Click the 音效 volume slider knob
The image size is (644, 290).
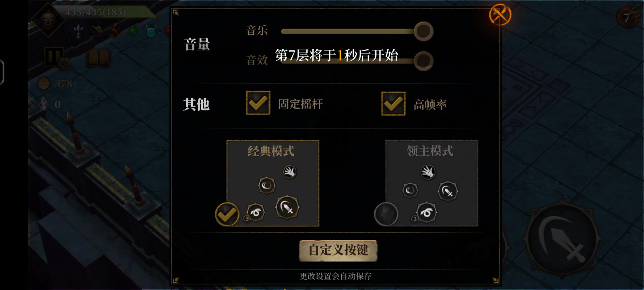click(x=423, y=61)
